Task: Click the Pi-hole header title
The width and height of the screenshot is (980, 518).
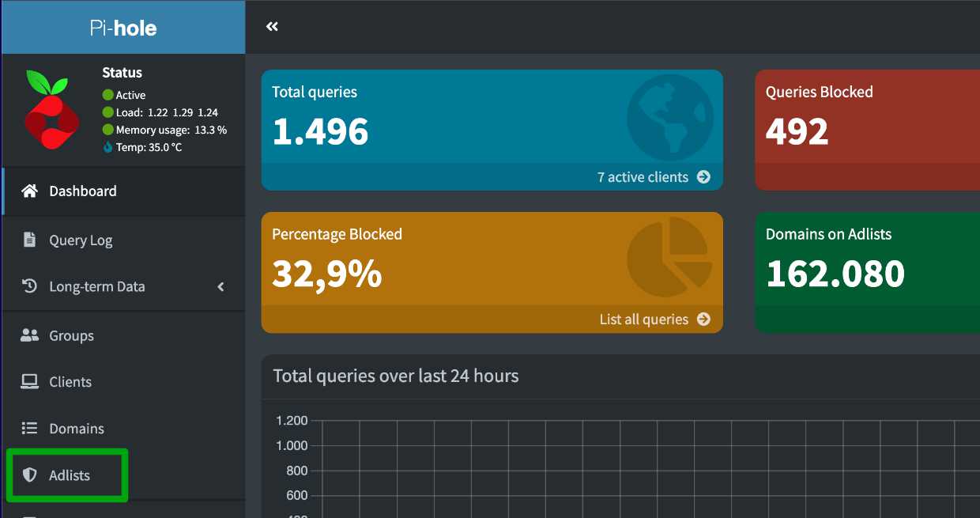Action: tap(123, 28)
